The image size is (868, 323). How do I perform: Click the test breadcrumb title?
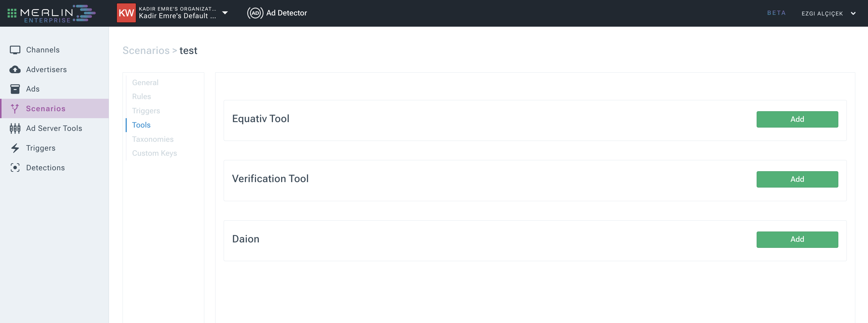[x=188, y=50]
